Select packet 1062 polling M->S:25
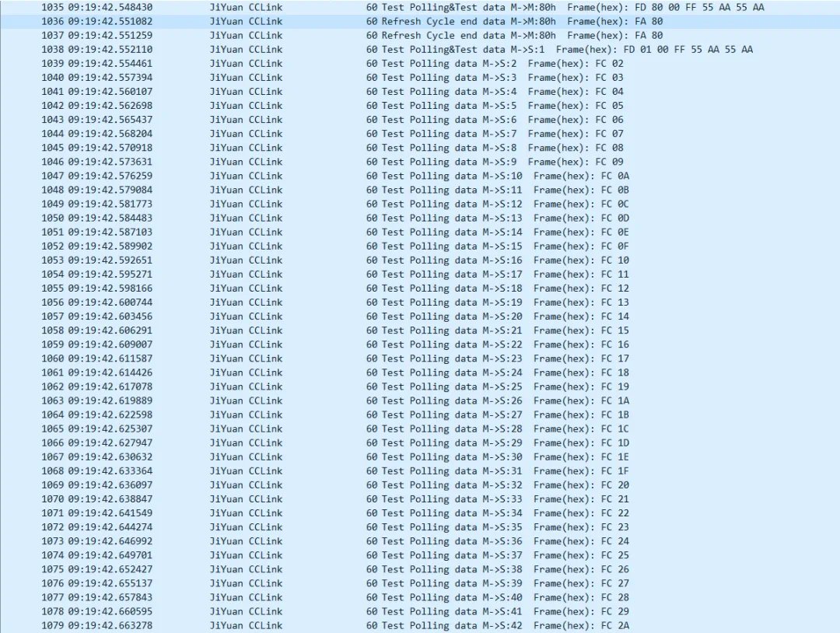 tap(420, 386)
